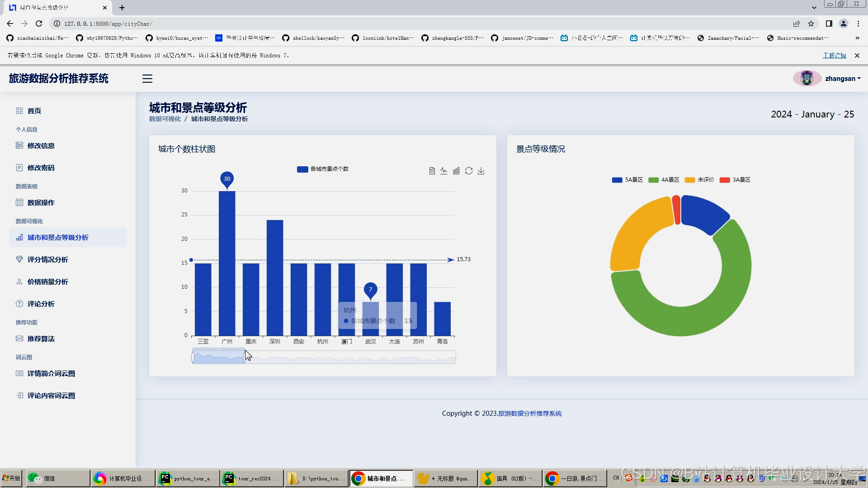This screenshot has height=488, width=868.
Task: Click the chart data zoom slider
Action: click(x=219, y=357)
